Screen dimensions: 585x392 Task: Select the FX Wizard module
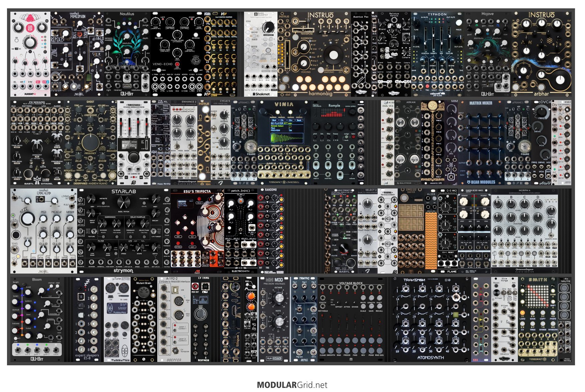pyautogui.click(x=37, y=142)
